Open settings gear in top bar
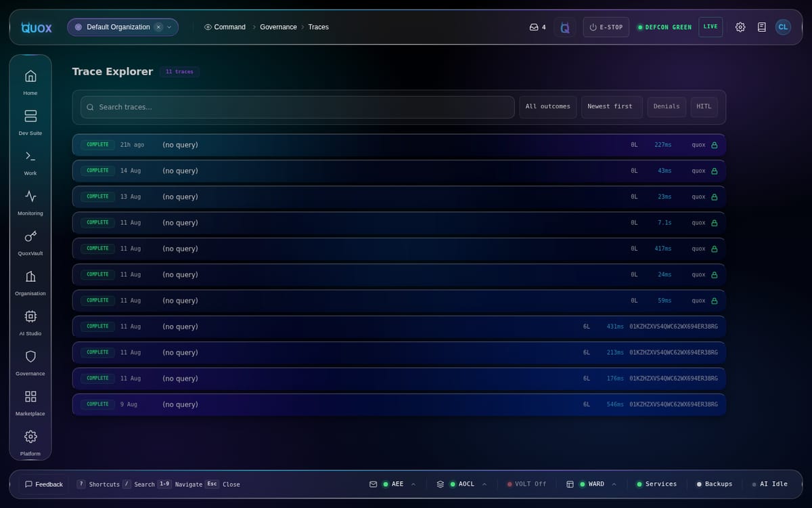Screen dimensions: 812x508 740,27
